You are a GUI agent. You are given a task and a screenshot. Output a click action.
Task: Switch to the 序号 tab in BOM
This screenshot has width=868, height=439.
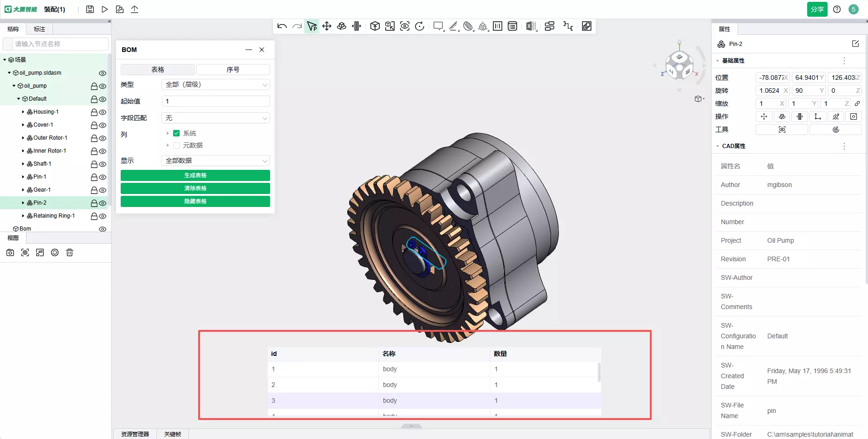pyautogui.click(x=233, y=70)
